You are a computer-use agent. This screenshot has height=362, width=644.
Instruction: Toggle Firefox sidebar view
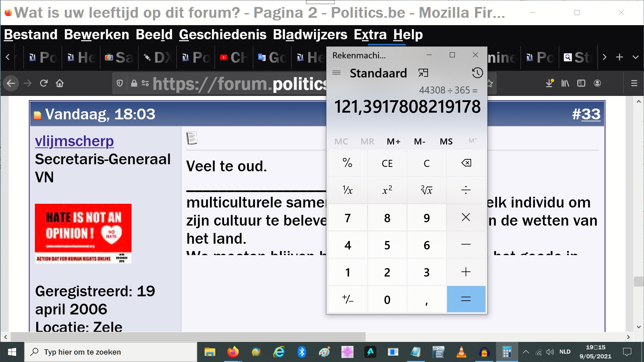[581, 83]
